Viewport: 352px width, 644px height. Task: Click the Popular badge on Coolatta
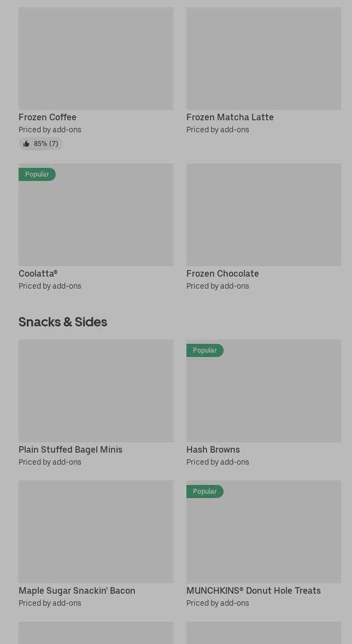(x=37, y=174)
